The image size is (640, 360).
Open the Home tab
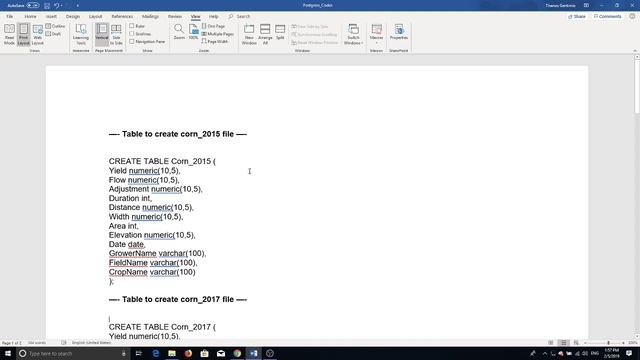coord(30,16)
